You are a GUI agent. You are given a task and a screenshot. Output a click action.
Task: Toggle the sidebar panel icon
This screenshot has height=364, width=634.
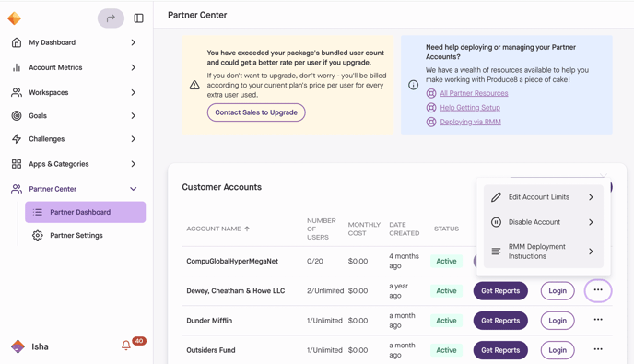138,18
